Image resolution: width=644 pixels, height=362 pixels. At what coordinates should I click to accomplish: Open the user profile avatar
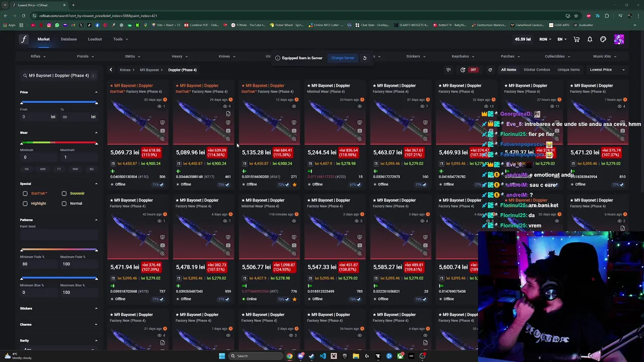(619, 39)
